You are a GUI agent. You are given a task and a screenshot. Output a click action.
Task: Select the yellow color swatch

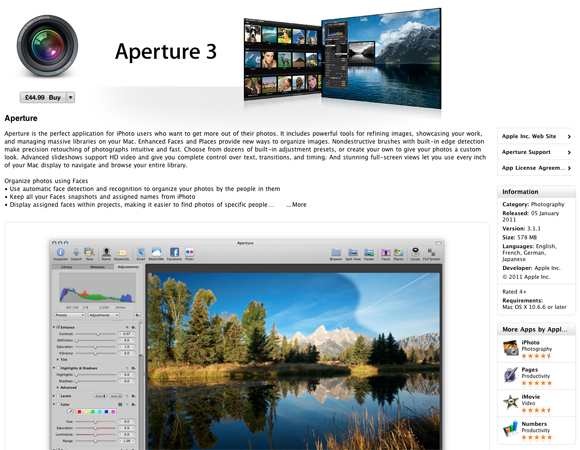[x=86, y=412]
